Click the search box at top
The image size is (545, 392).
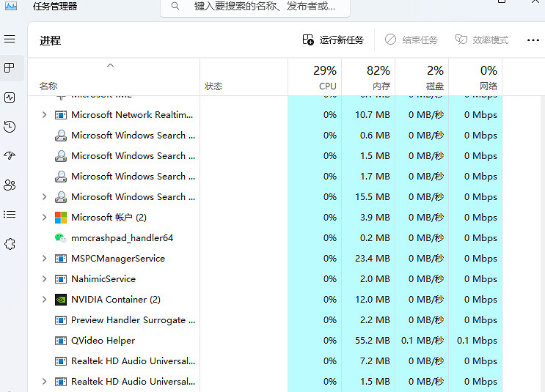pyautogui.click(x=255, y=7)
